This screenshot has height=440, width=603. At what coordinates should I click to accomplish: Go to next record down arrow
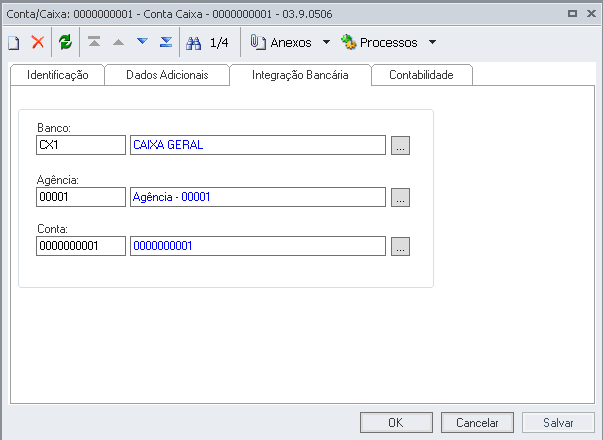(x=142, y=41)
